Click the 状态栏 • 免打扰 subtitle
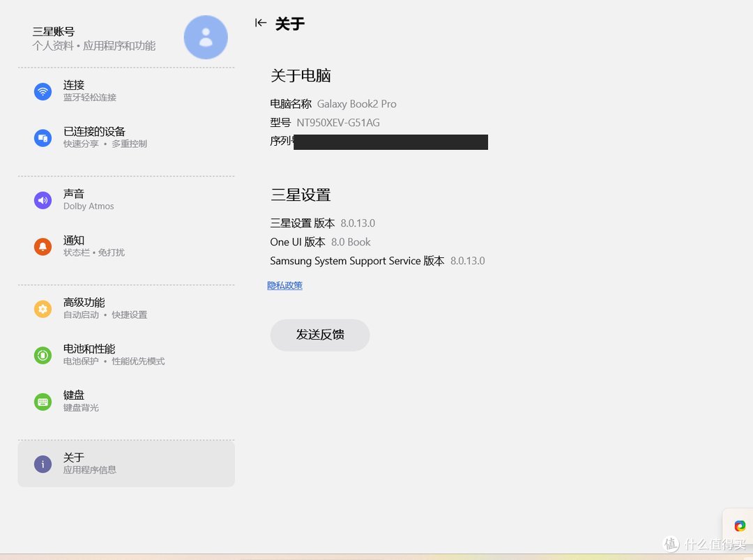The height and width of the screenshot is (560, 753). (x=94, y=252)
